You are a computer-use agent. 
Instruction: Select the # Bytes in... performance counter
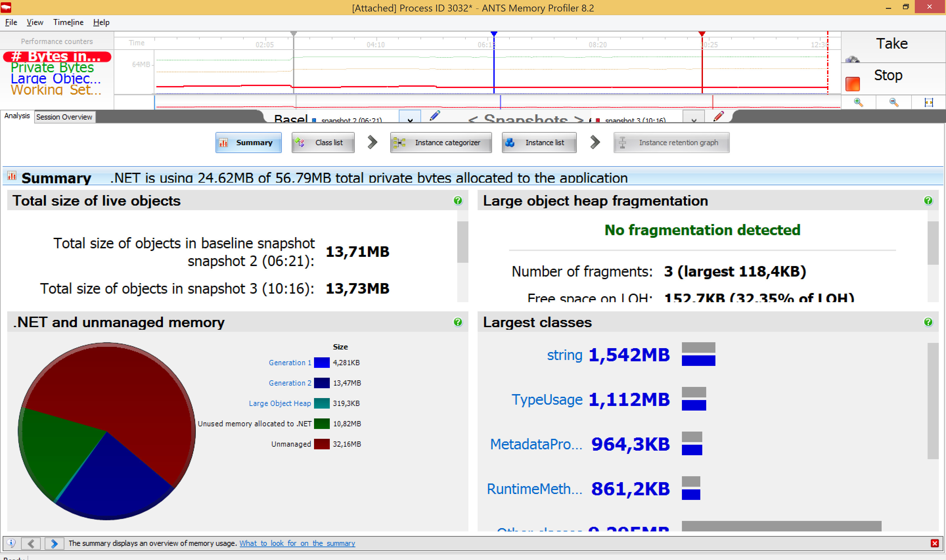pos(57,56)
